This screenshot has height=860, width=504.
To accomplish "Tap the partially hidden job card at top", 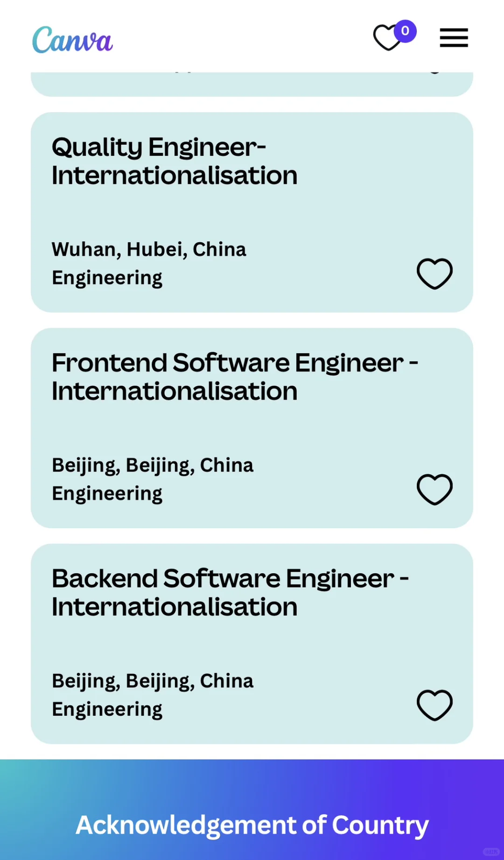I will [x=252, y=85].
